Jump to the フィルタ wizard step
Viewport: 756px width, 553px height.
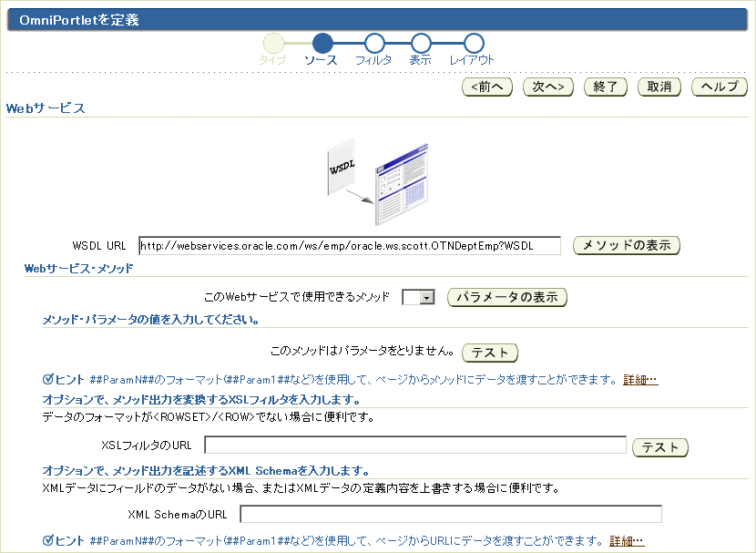click(374, 43)
